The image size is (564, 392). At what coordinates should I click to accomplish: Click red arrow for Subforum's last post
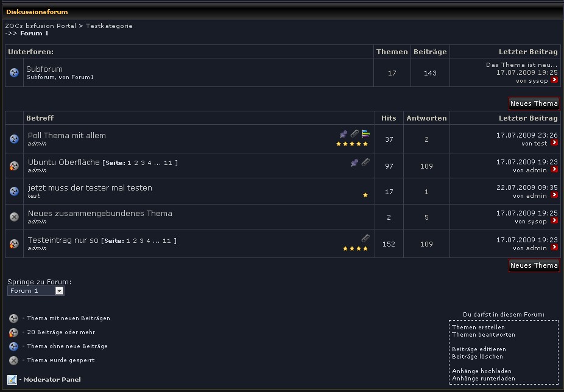pos(554,80)
